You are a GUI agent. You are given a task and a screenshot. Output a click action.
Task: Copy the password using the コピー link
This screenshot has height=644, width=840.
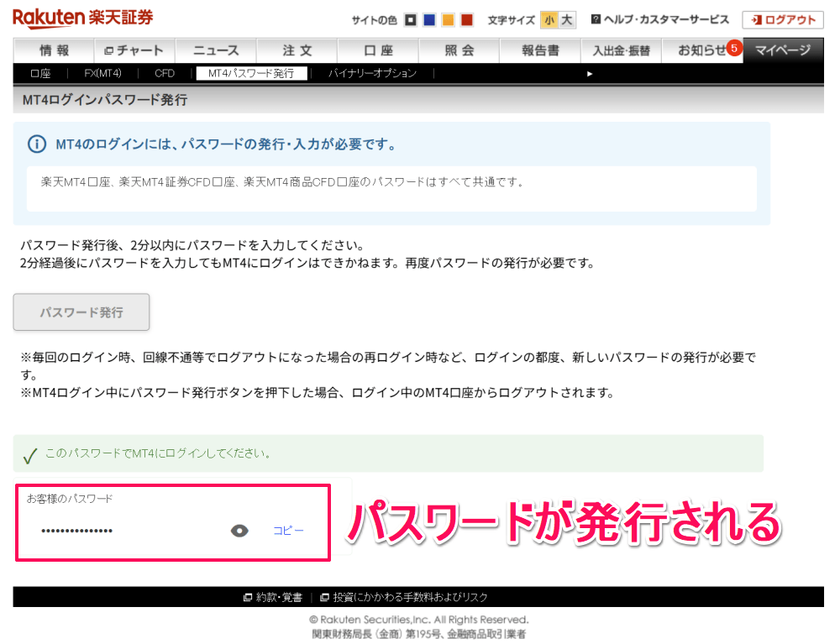(x=289, y=531)
